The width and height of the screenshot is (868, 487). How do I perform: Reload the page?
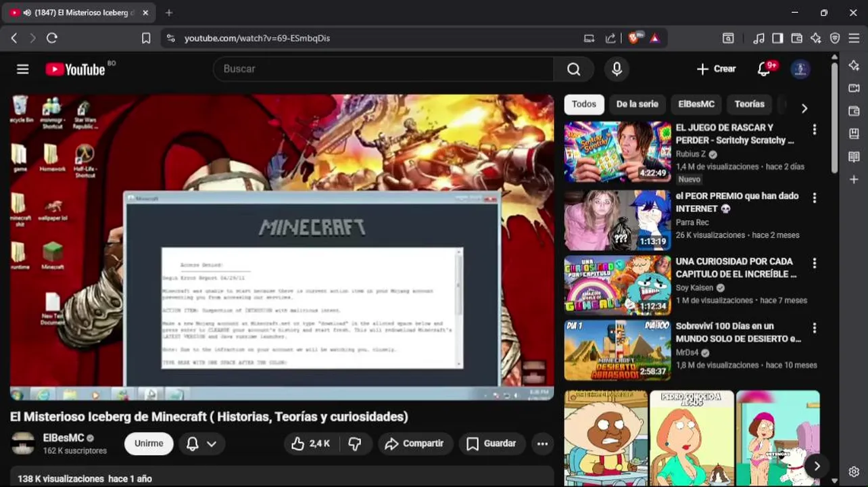(x=52, y=39)
